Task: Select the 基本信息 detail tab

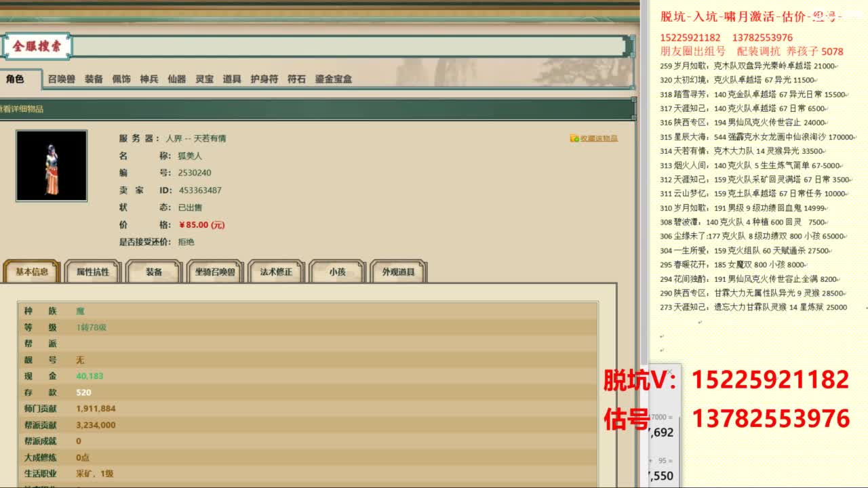Action: coord(32,272)
